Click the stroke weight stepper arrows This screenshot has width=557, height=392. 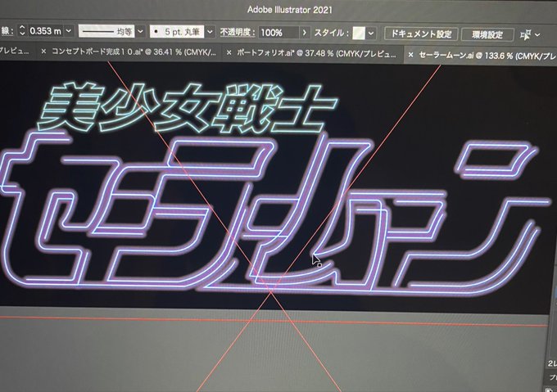coord(22,30)
